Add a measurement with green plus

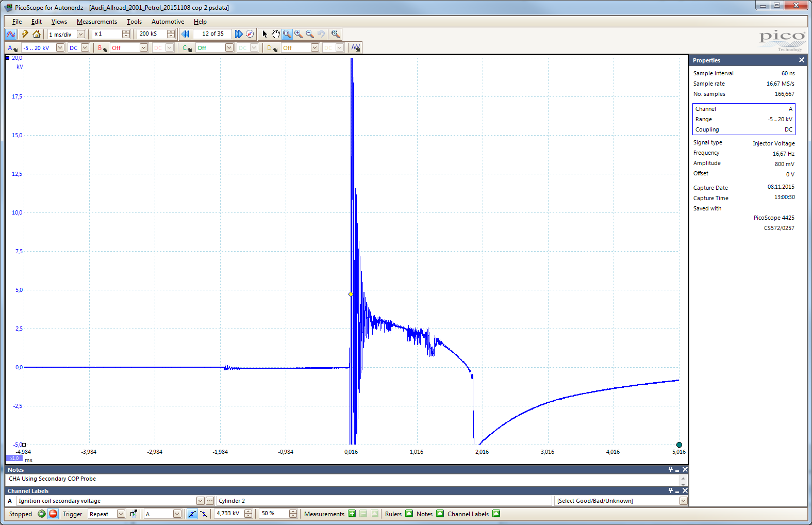point(352,514)
